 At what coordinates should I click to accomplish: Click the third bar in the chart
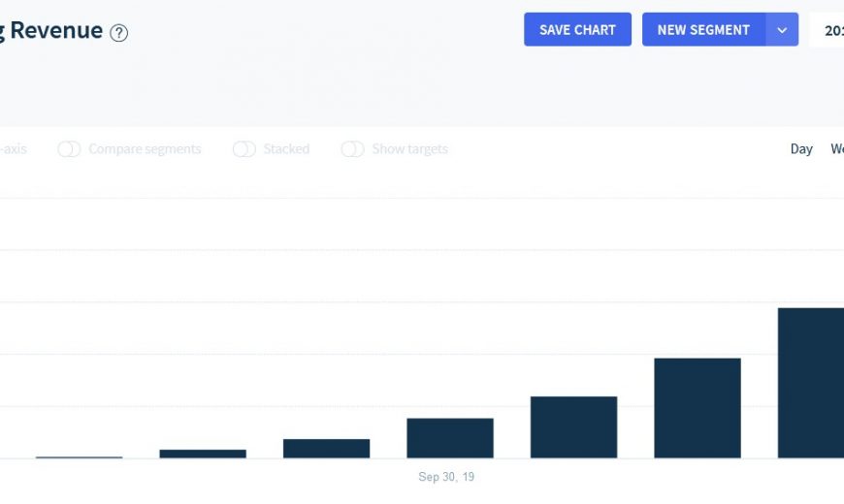tap(326, 448)
